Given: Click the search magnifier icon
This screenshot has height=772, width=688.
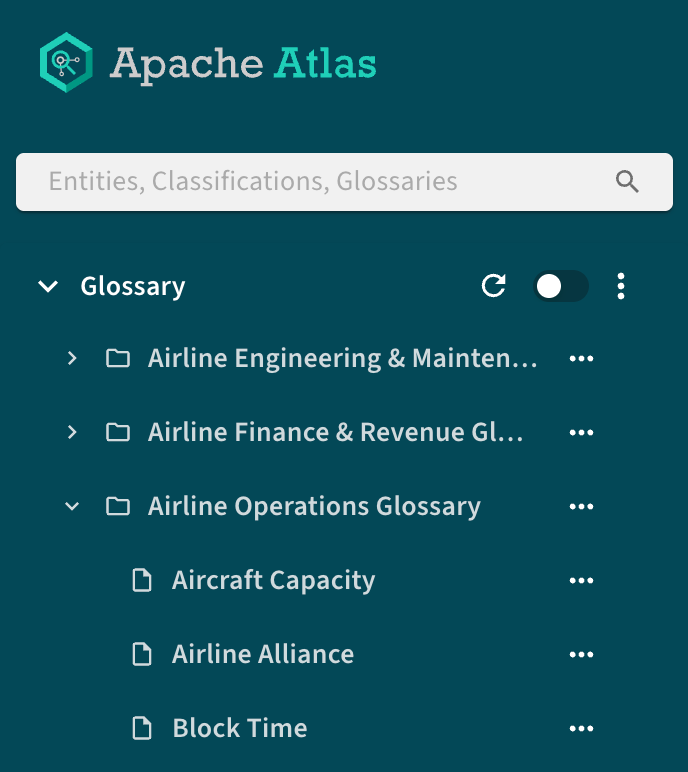Looking at the screenshot, I should (x=627, y=182).
